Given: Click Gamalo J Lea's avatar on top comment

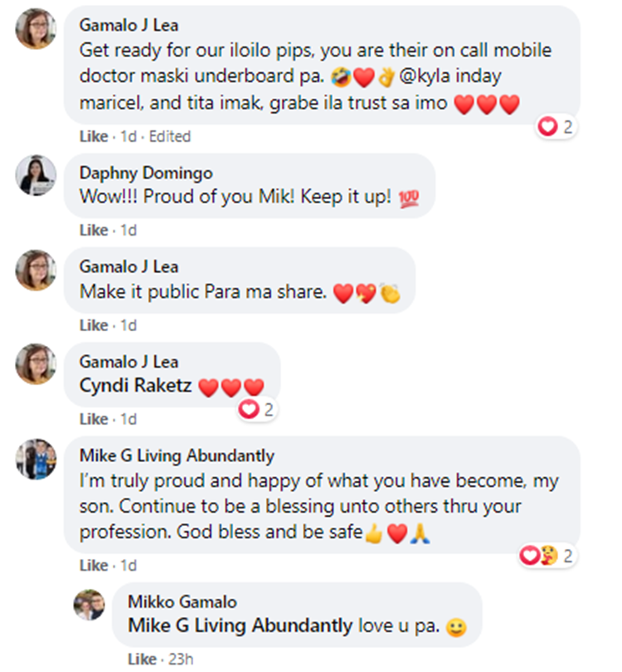Looking at the screenshot, I should (x=36, y=29).
